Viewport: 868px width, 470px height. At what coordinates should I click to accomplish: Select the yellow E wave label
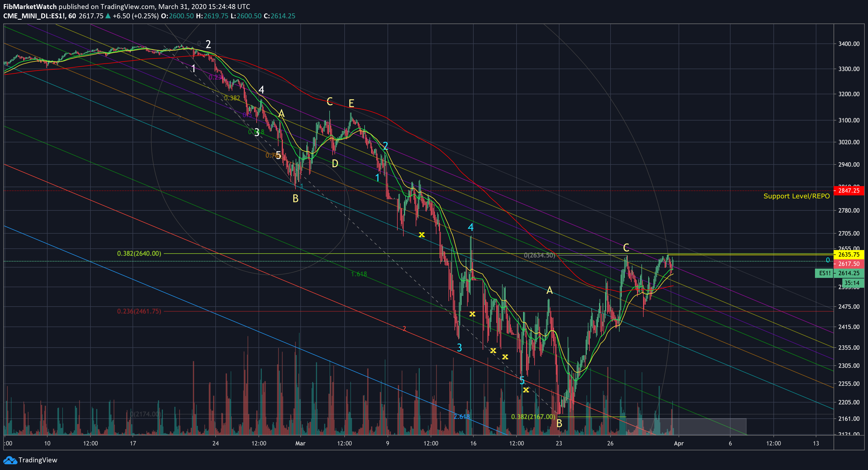(x=351, y=103)
